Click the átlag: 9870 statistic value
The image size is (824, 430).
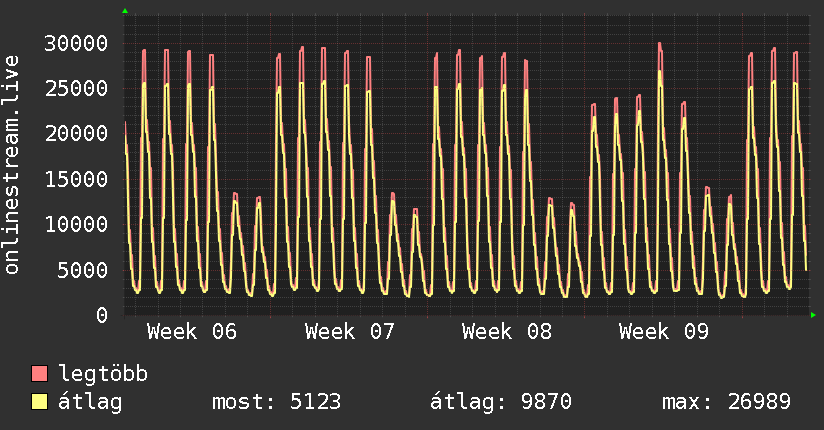[x=500, y=403]
